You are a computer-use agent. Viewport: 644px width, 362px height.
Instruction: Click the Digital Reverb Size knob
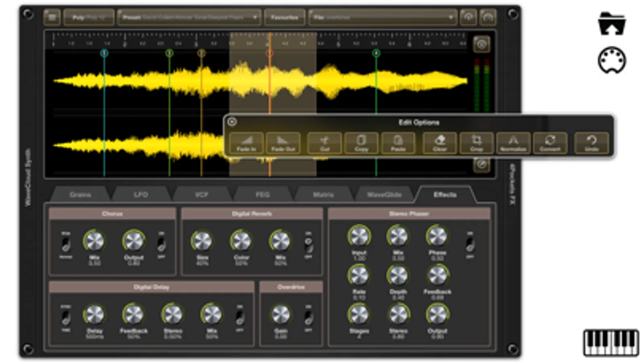coord(202,241)
